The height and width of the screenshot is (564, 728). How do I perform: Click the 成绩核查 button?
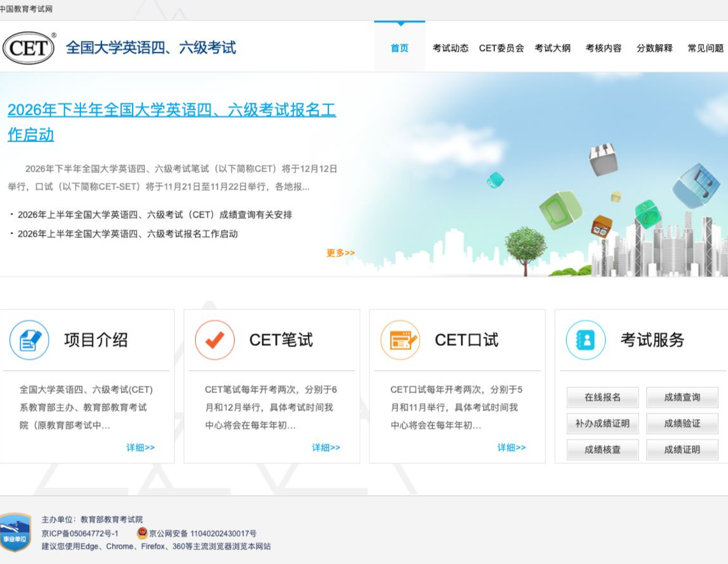(x=602, y=450)
